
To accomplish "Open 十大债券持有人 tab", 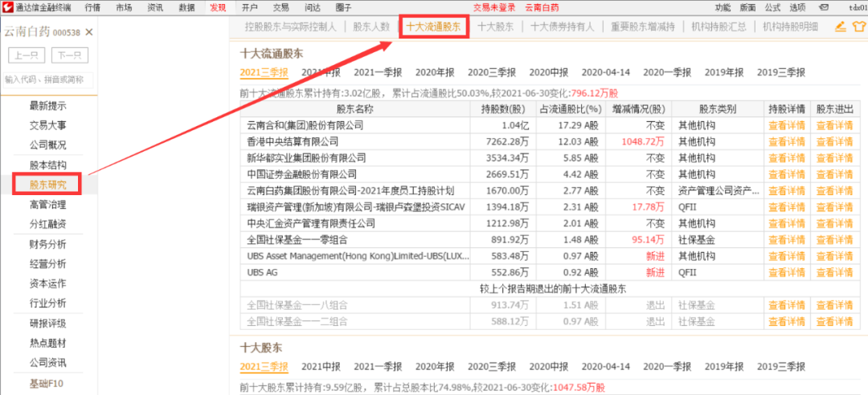I will pos(563,26).
